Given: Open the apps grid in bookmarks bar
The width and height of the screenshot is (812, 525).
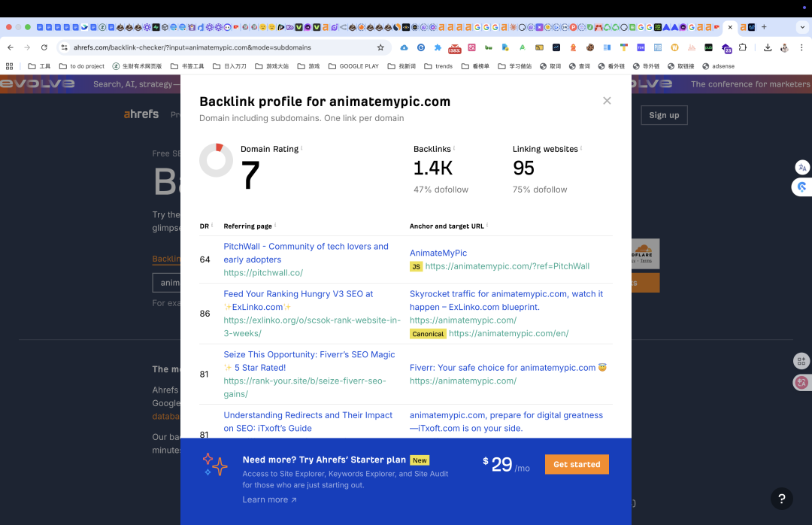Looking at the screenshot, I should [x=9, y=66].
